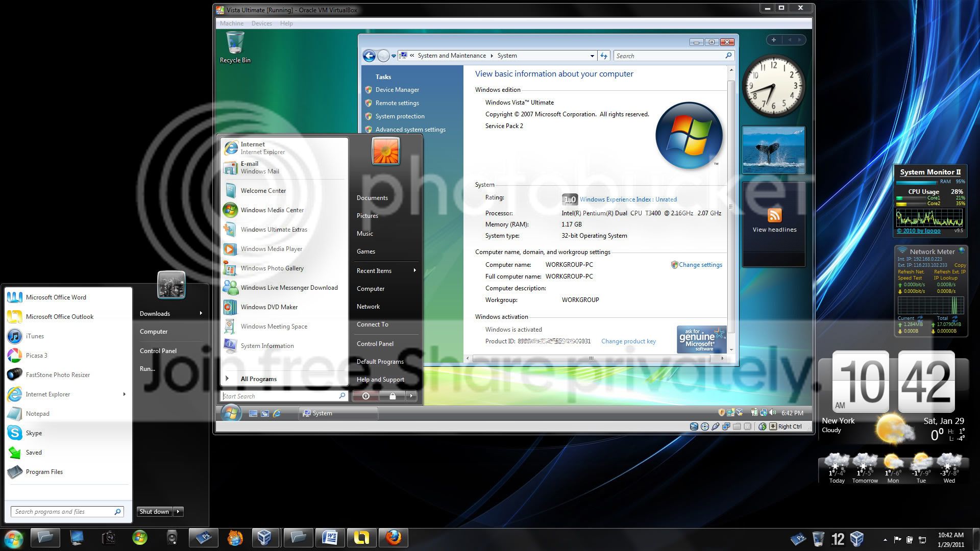Click the speaker icon on host taskbar
The width and height of the screenshot is (980, 551).
pyautogui.click(x=171, y=538)
